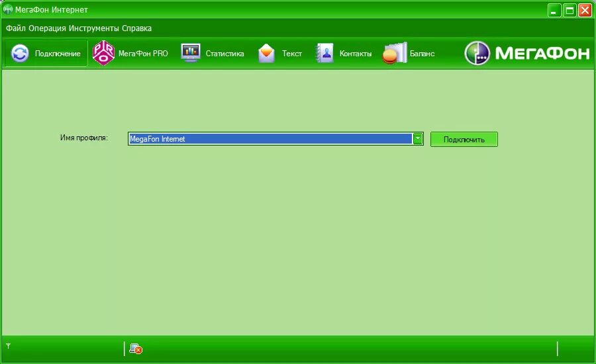Open the Файл menu
The image size is (596, 364).
point(16,28)
